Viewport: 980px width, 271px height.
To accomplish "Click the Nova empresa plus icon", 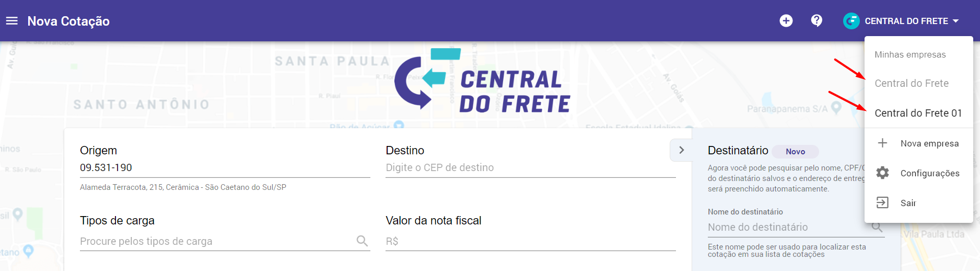I will [x=882, y=143].
